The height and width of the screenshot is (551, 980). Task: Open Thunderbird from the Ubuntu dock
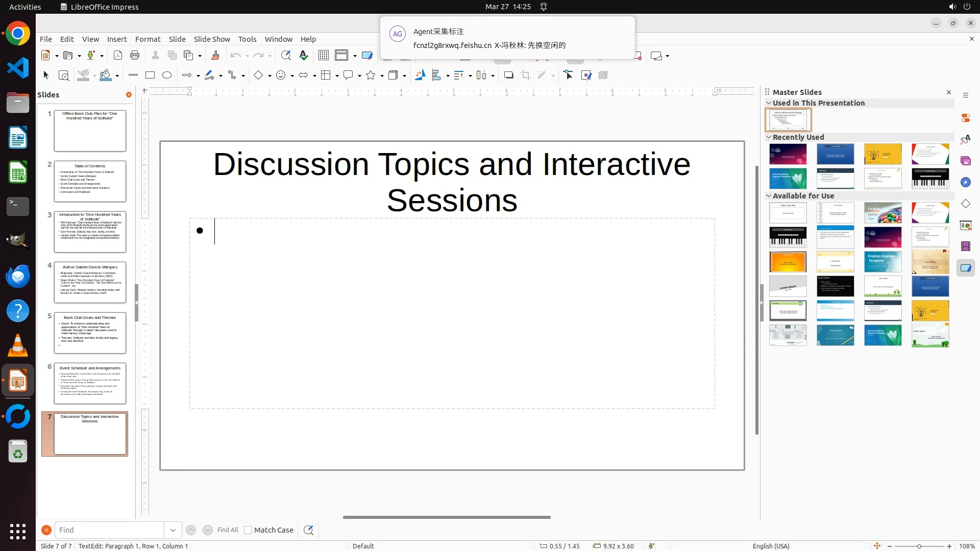pos(18,276)
